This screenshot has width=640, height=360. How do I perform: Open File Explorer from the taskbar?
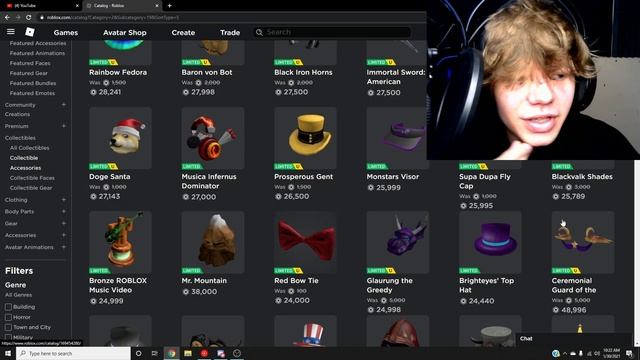(x=188, y=353)
